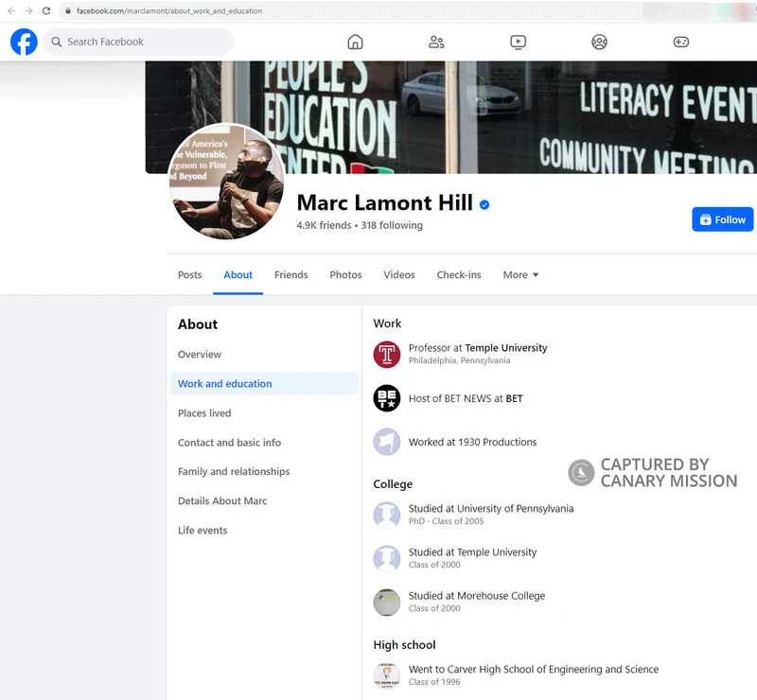Viewport: 757px width, 700px height.
Task: Select the Overview sidebar item
Action: click(x=199, y=354)
